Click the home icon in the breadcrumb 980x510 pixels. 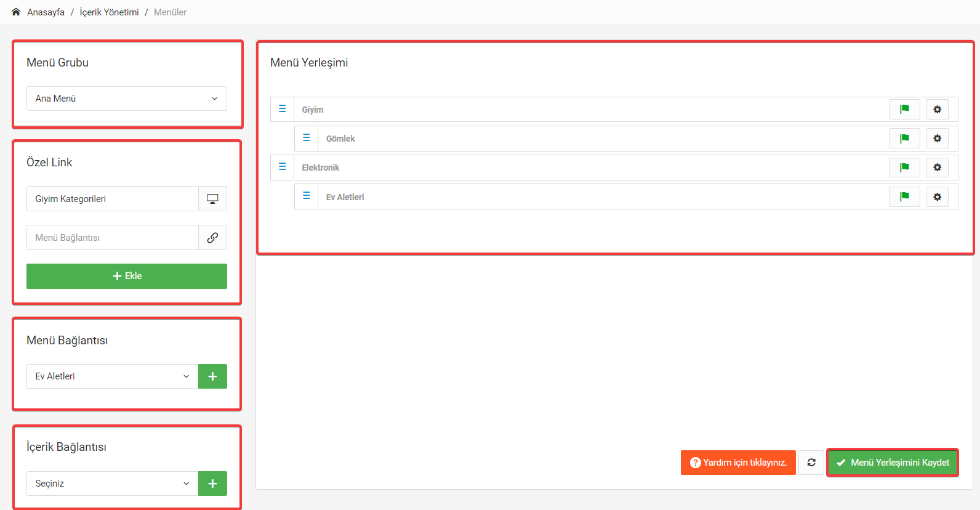pos(16,12)
